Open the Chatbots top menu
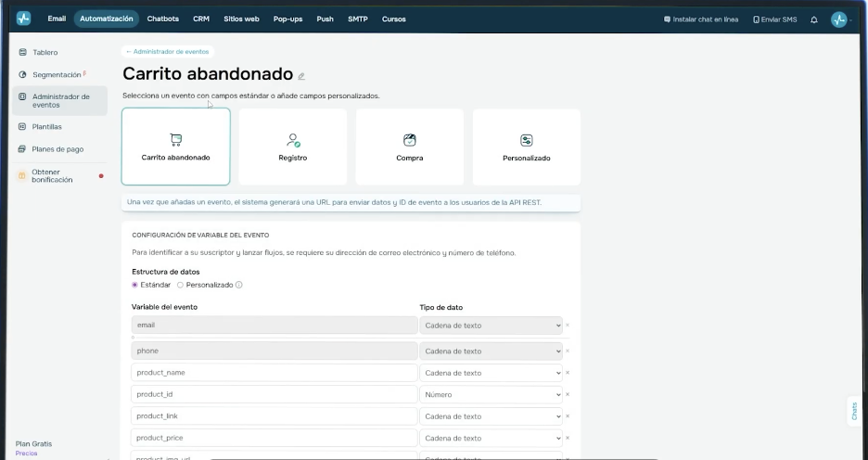 click(x=163, y=19)
